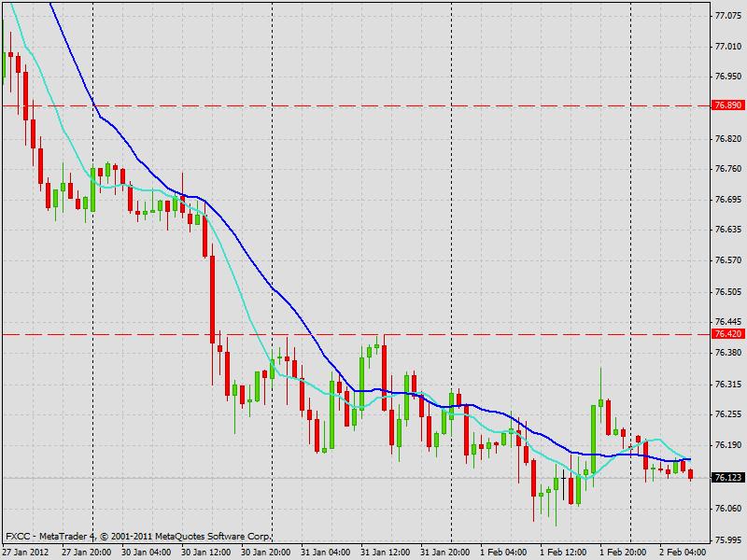
Task: Click the 30 Jan 12:00 time label
Action: pos(206,553)
